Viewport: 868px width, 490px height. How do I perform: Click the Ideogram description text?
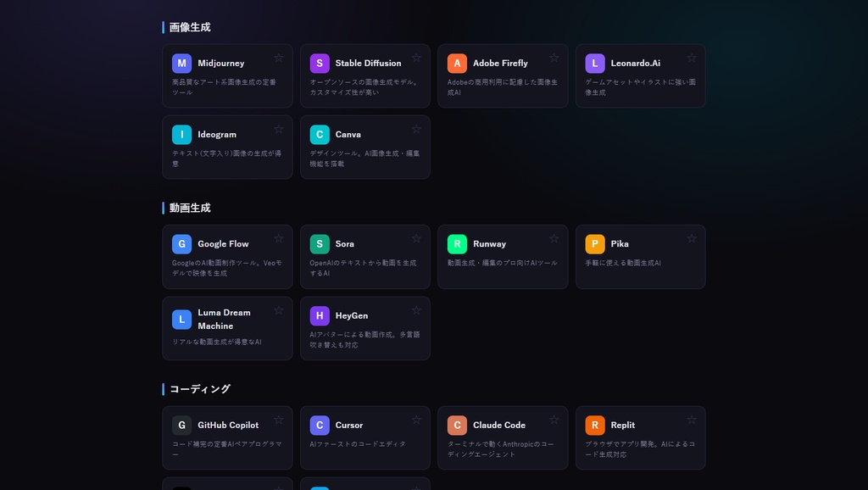[x=226, y=159]
